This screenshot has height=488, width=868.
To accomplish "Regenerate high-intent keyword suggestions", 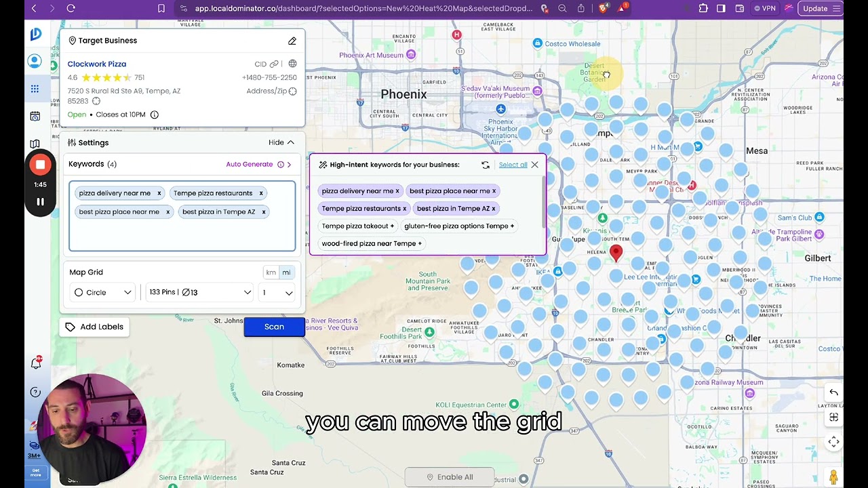I will pos(486,165).
